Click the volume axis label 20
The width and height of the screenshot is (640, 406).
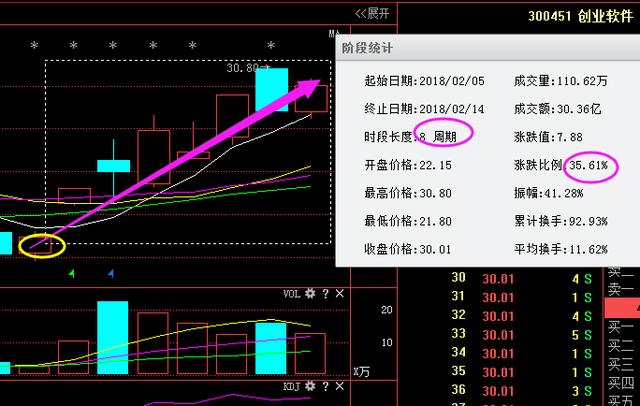(387, 310)
